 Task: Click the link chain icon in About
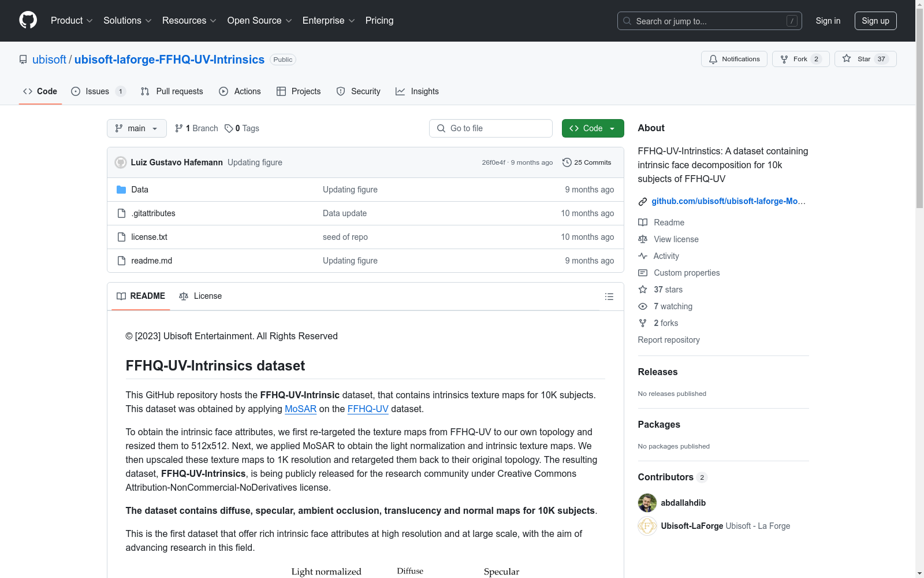click(643, 202)
